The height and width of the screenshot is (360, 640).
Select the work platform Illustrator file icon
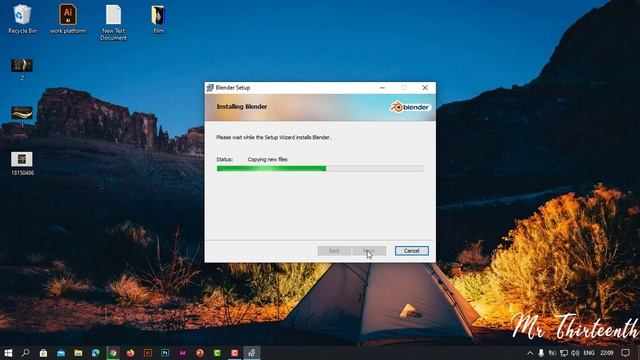coord(68,19)
